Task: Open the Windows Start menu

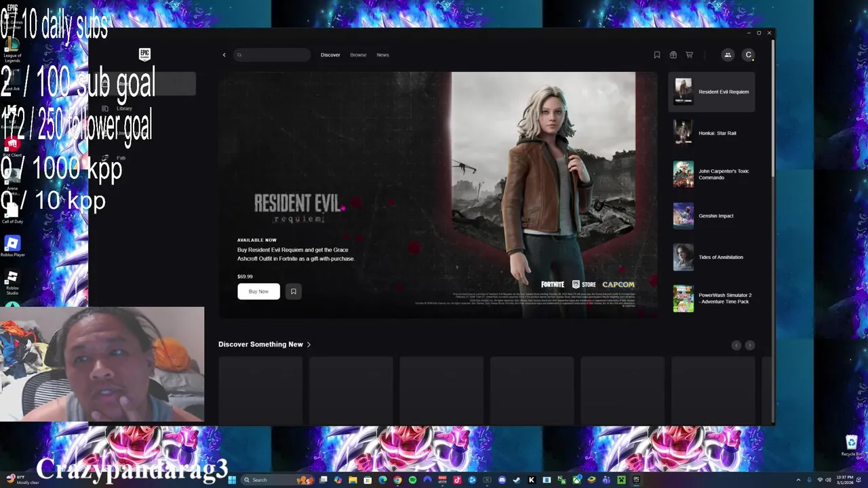Action: [232, 480]
